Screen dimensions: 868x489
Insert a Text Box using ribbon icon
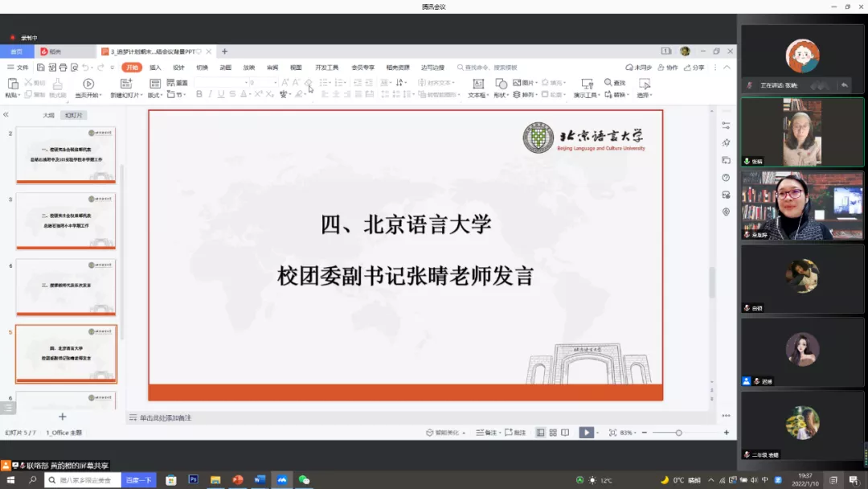pyautogui.click(x=478, y=84)
